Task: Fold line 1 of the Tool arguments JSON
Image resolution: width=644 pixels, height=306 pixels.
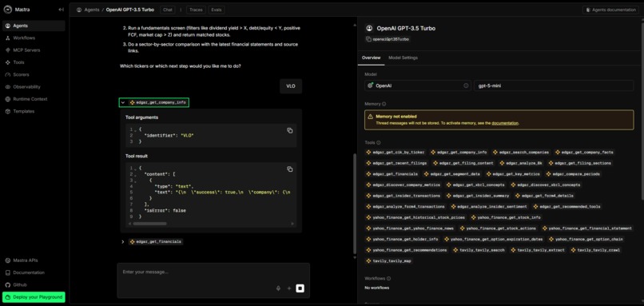Action: [135, 129]
